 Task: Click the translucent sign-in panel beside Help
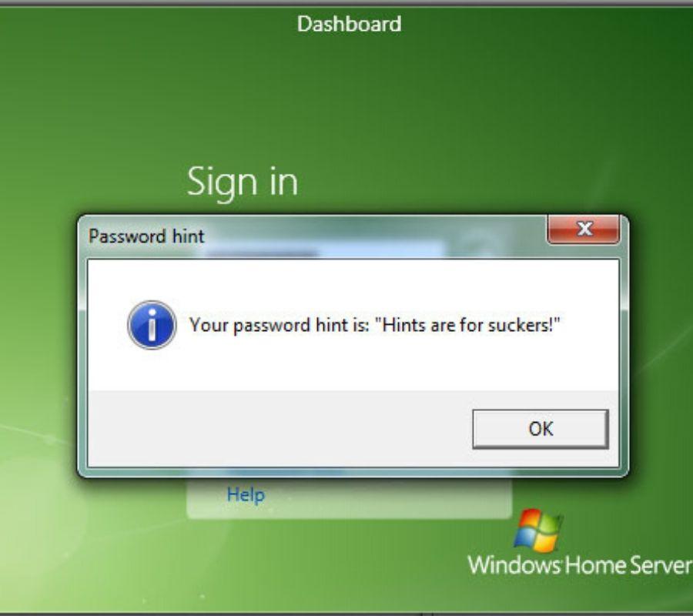click(389, 497)
